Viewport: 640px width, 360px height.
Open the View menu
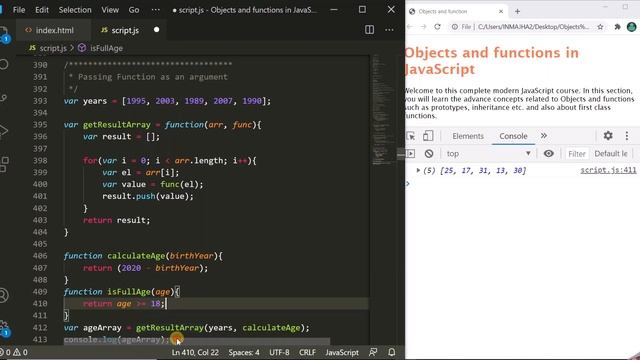tap(110, 10)
